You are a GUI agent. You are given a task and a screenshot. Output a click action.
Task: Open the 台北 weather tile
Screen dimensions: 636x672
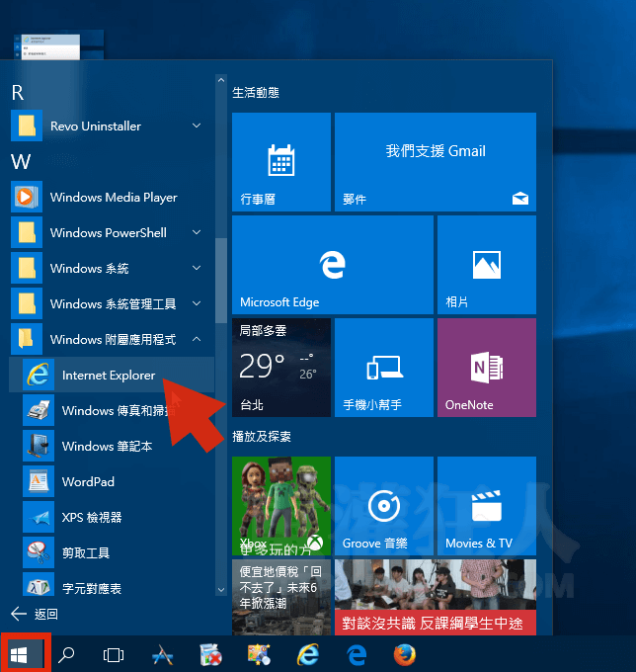280,368
